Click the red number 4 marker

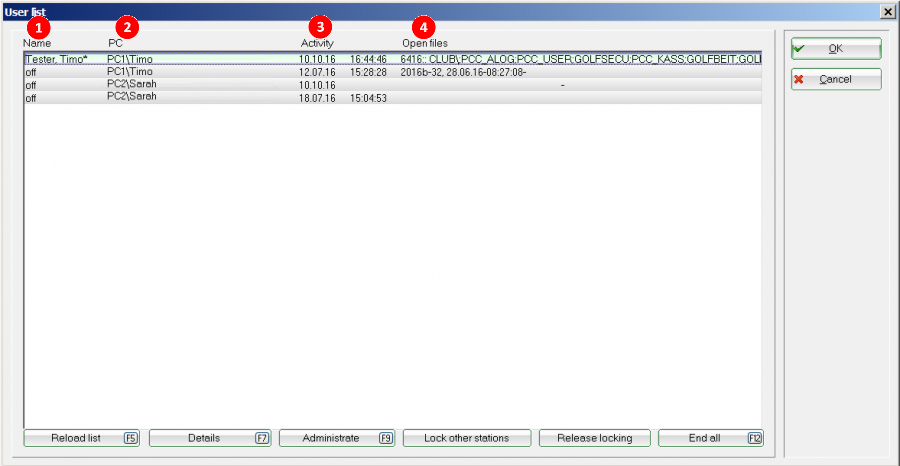(426, 25)
